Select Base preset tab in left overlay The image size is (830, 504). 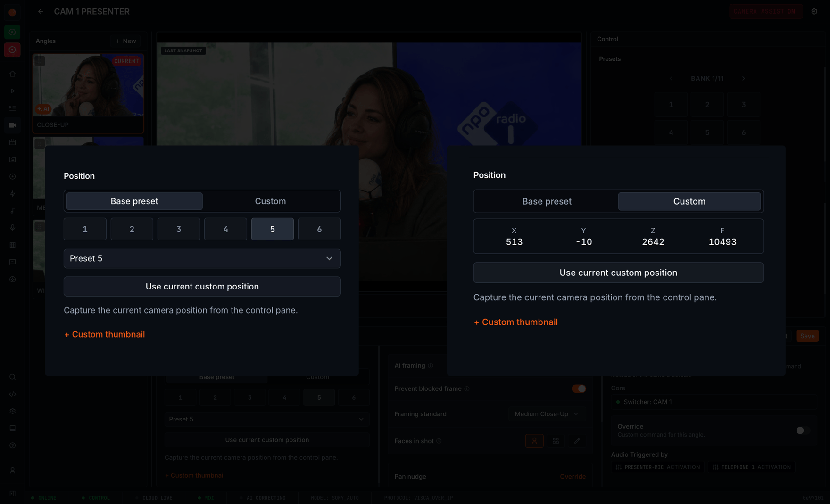134,201
